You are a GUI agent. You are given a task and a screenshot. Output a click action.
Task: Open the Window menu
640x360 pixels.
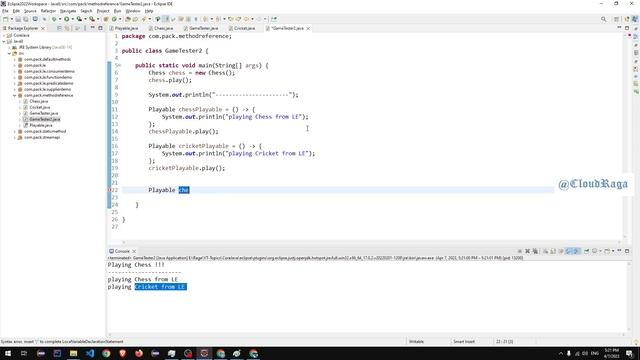point(133,11)
